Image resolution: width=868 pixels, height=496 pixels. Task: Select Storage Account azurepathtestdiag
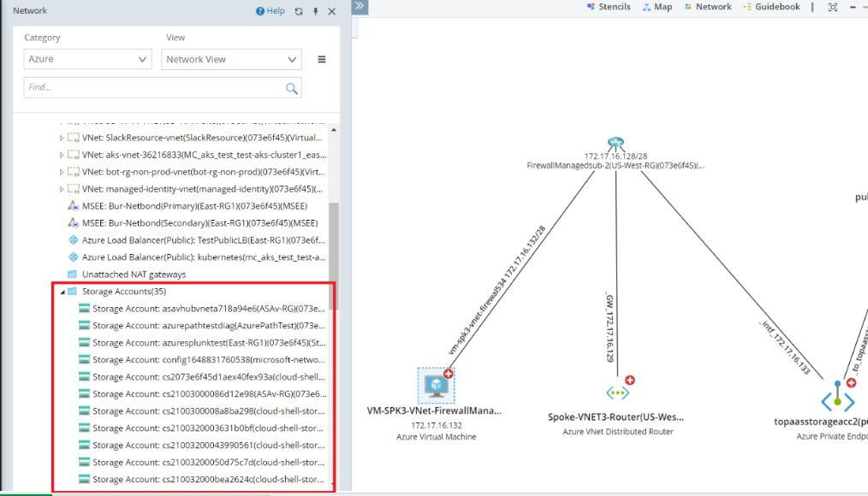(209, 326)
